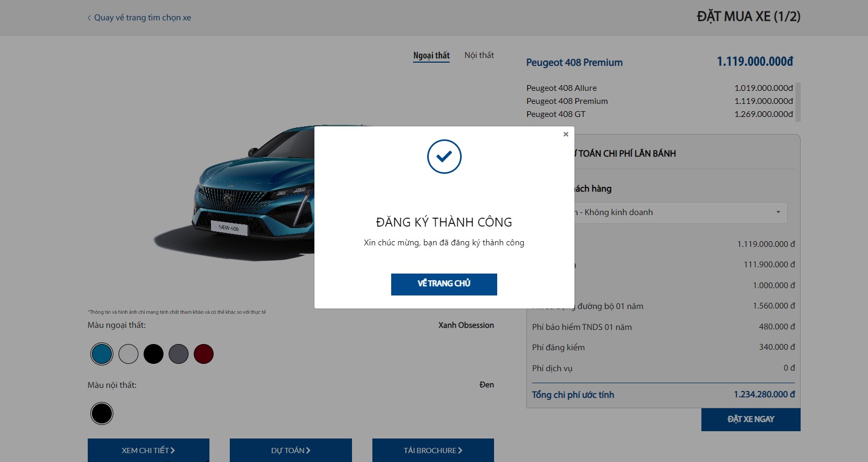
Task: Click the heading price 1.119.000.000đ
Action: point(755,62)
